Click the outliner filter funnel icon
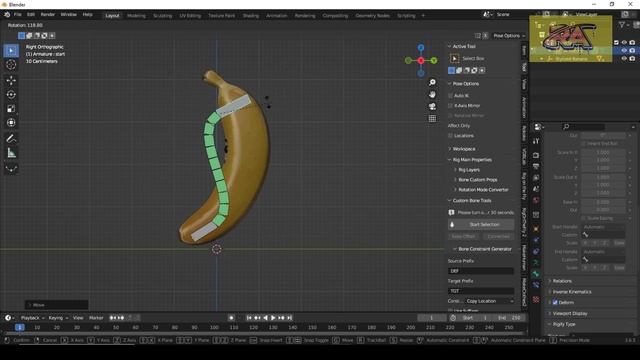The image size is (640, 360). (622, 25)
